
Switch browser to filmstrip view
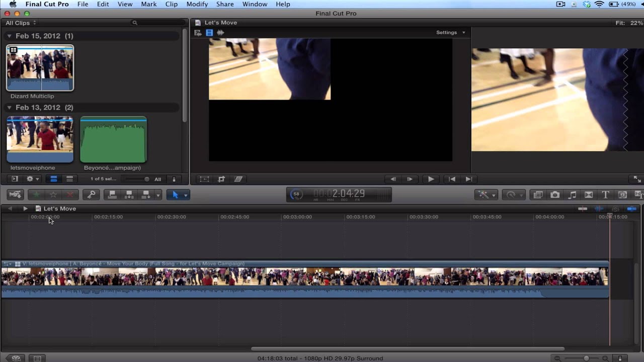[x=53, y=179]
